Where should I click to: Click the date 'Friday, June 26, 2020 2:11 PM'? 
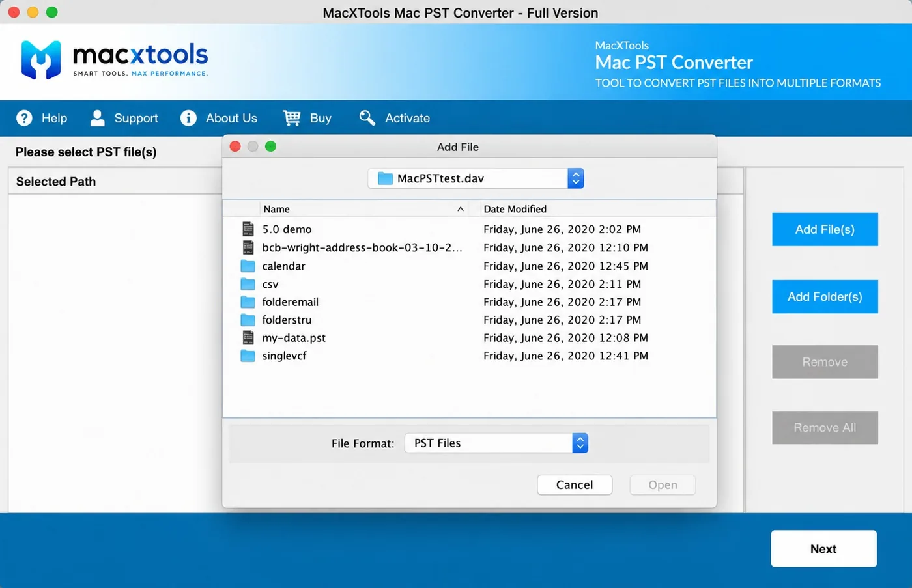(562, 284)
